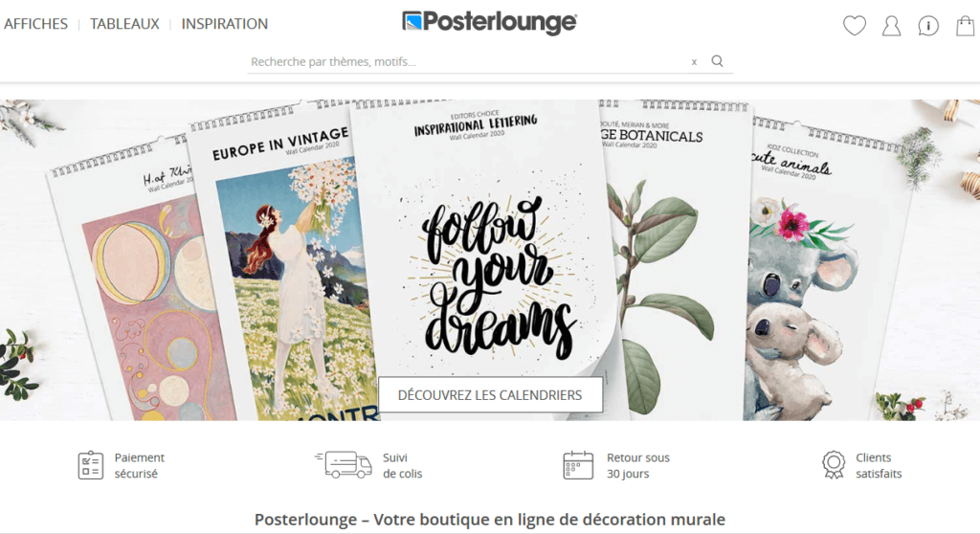Image resolution: width=980 pixels, height=534 pixels.
Task: Focus the Recherche par thèmes search field
Action: 469,62
